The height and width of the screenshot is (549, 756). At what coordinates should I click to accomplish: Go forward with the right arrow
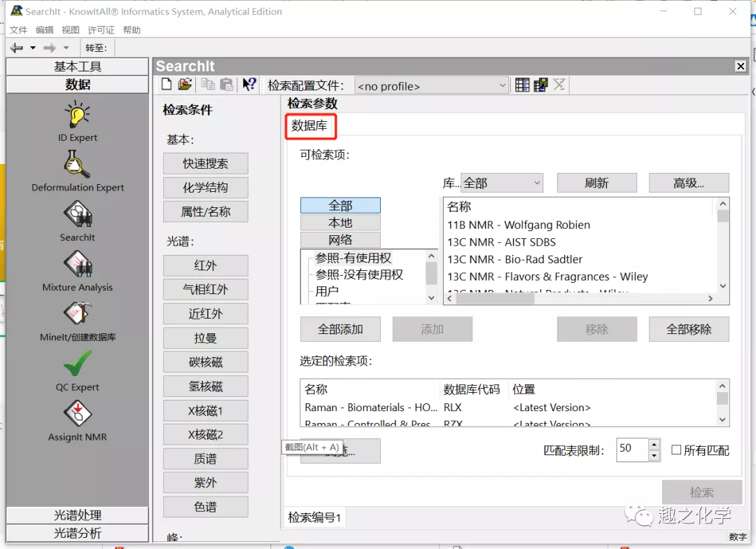tap(50, 48)
